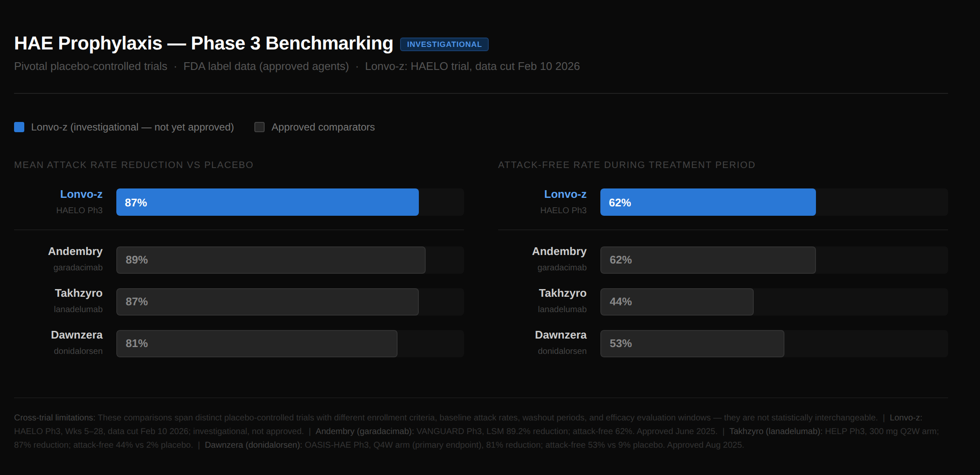
Task: Click the subtitle text "Pivotal placebo-controlled trials"
Action: point(91,67)
